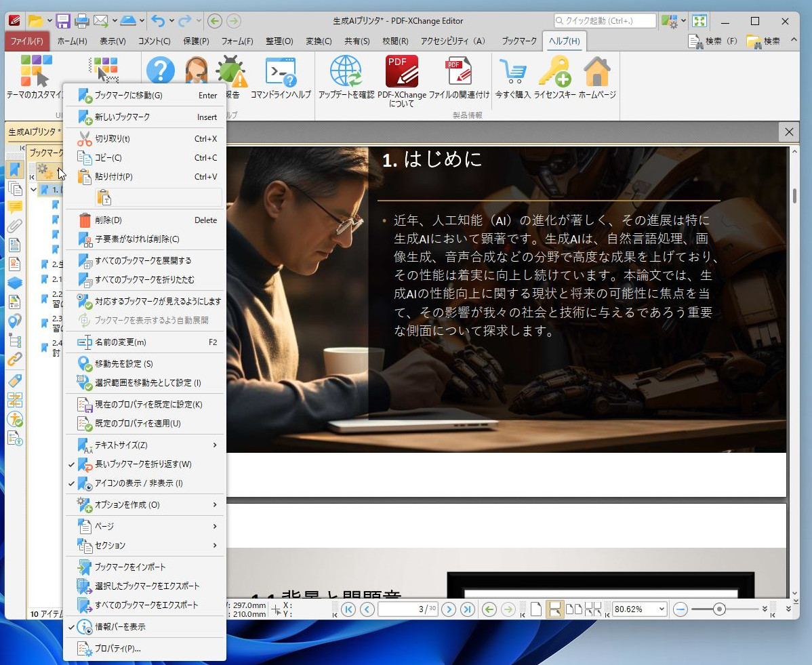Choose すべてのブックマークを展開する
812x665 pixels.
145,260
